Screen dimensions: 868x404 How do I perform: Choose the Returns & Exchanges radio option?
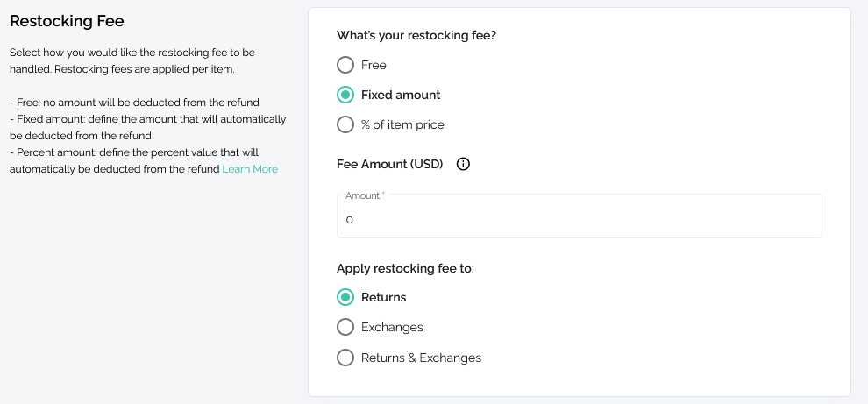pos(345,358)
